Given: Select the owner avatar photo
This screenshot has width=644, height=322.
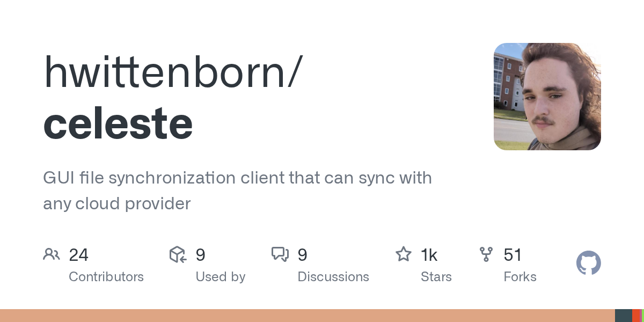Looking at the screenshot, I should coord(547,97).
